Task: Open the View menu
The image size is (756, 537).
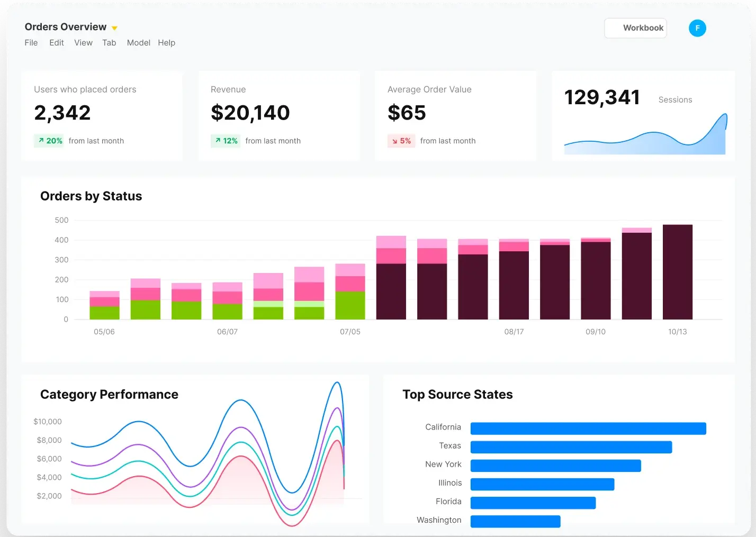Action: coord(83,43)
